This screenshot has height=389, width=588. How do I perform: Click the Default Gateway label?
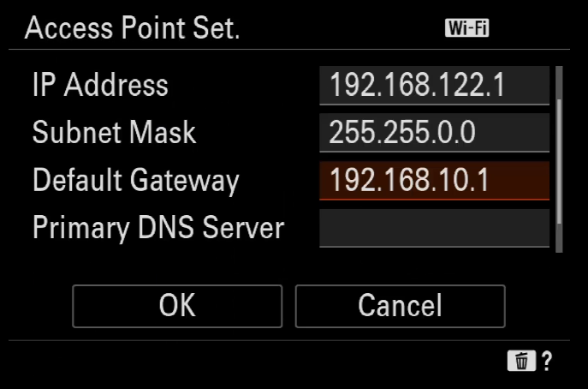[136, 181]
